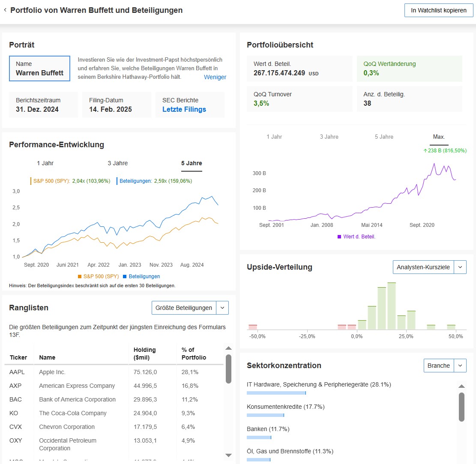Switch portfolio overview chart to 5 Jahre

click(384, 137)
